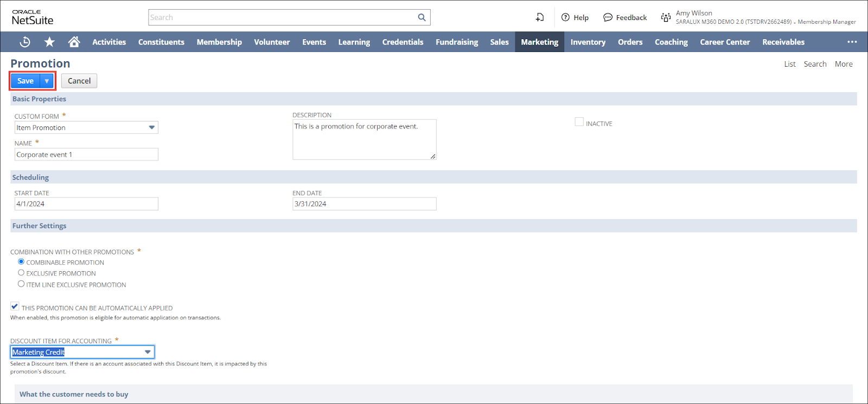Open the Shortcuts star icon

(49, 42)
